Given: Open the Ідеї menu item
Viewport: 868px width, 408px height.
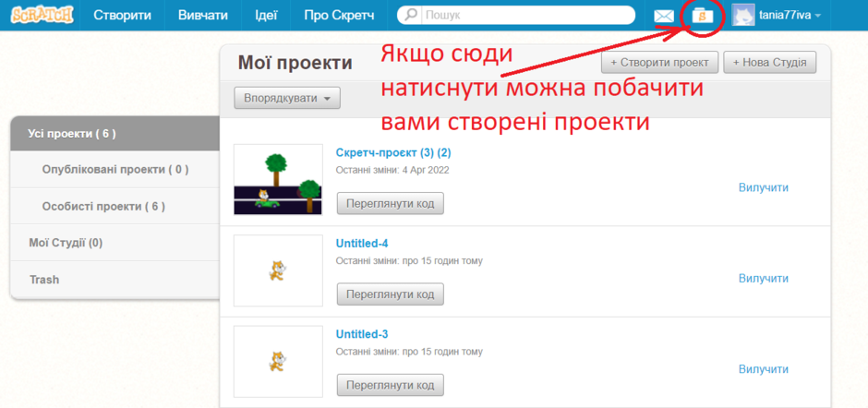Looking at the screenshot, I should tap(266, 16).
